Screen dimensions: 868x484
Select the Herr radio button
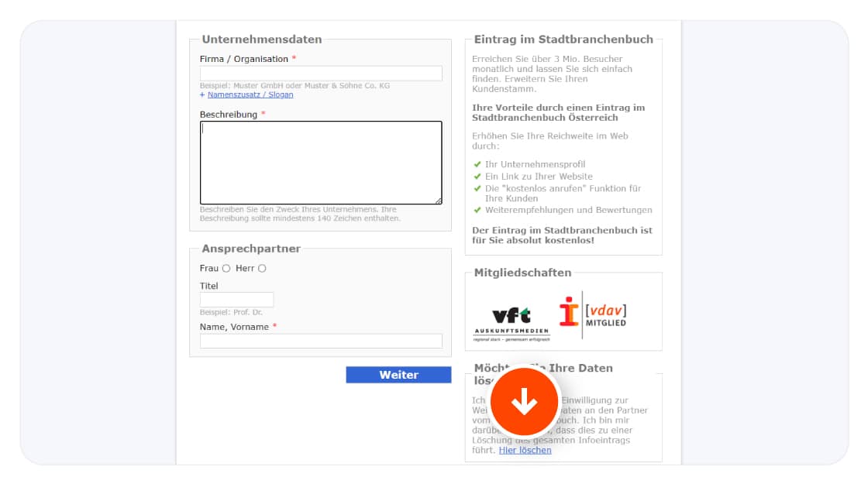262,268
